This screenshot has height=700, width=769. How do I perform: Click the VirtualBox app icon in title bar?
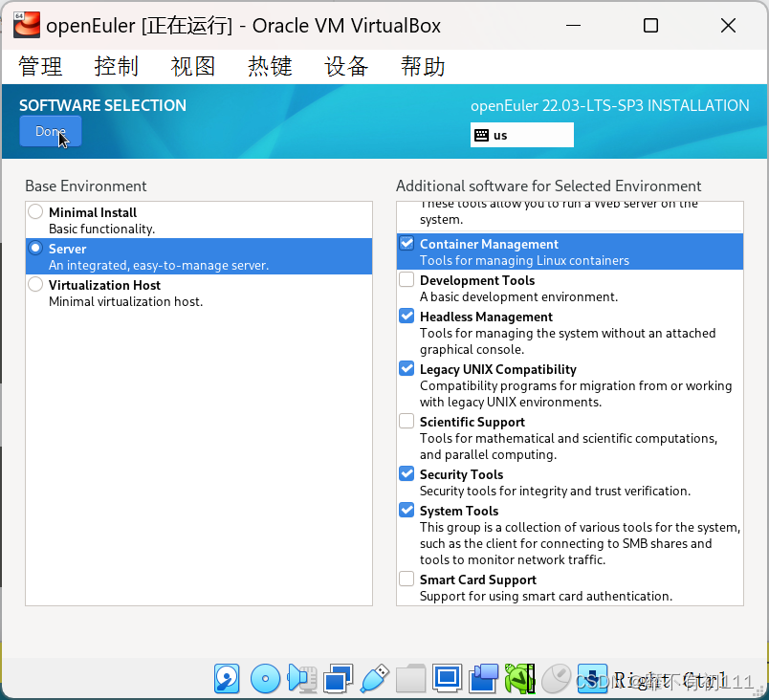click(27, 25)
